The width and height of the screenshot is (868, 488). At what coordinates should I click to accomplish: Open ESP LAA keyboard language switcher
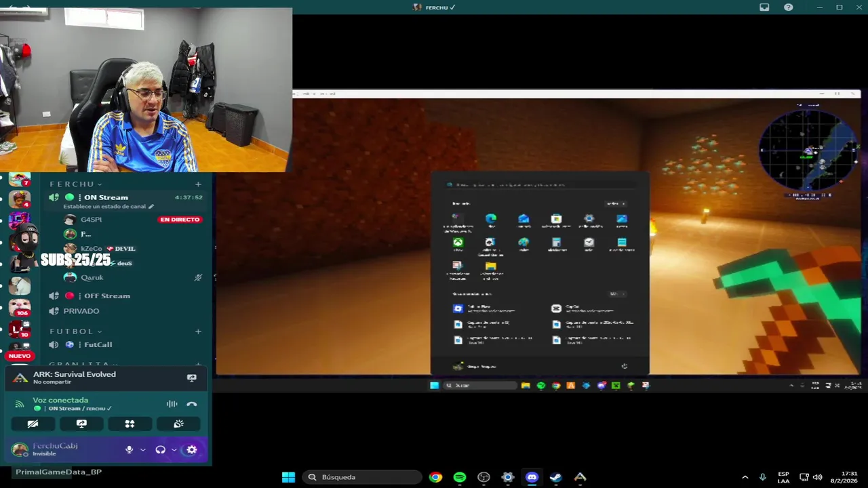[x=783, y=477]
